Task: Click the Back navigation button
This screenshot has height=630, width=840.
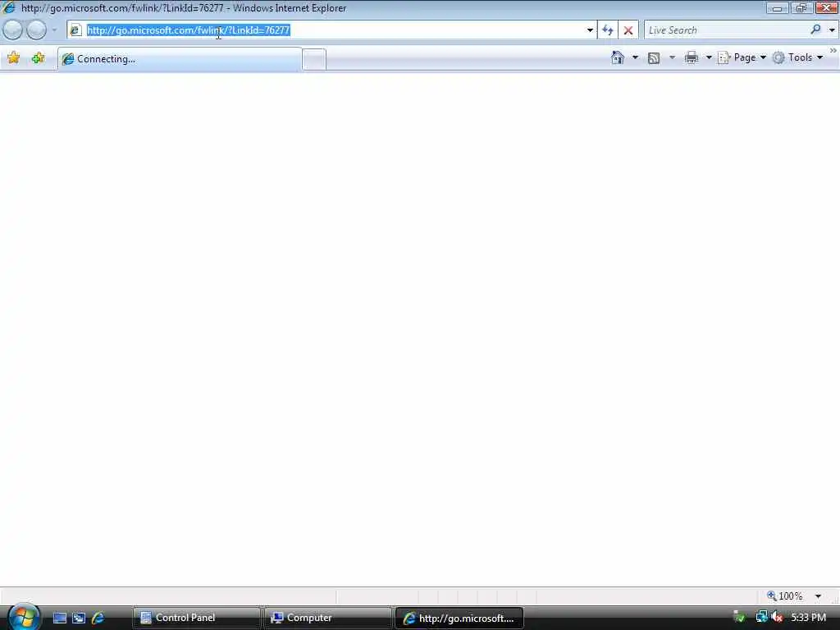Action: [13, 30]
